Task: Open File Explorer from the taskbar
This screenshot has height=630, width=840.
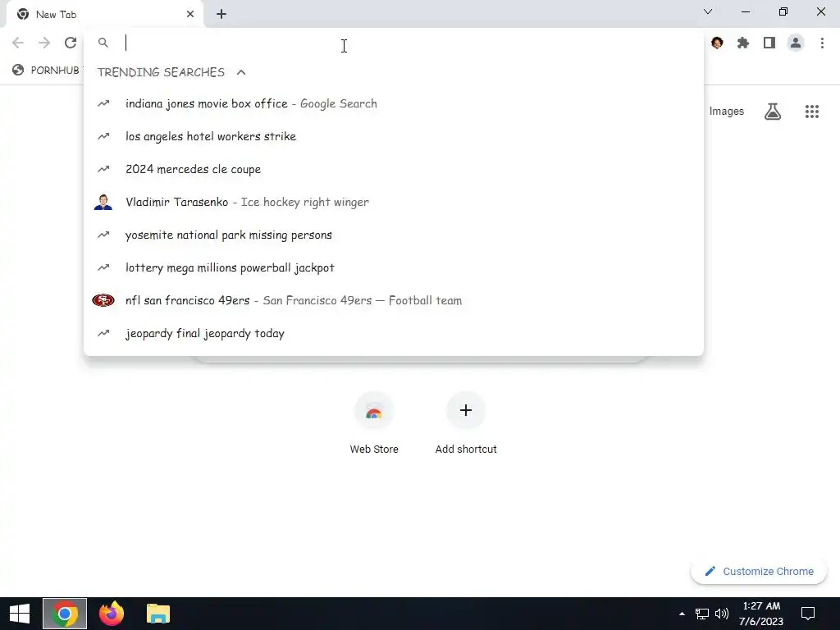Action: click(x=158, y=614)
